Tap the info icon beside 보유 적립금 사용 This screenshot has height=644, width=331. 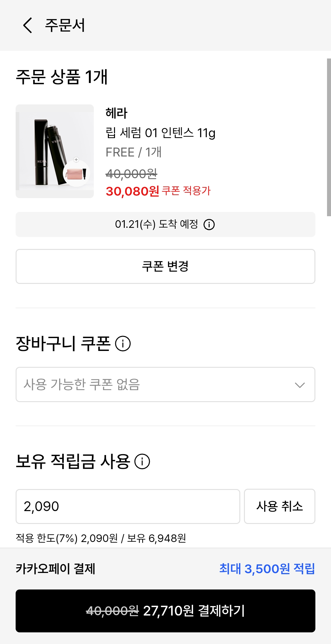coord(142,461)
